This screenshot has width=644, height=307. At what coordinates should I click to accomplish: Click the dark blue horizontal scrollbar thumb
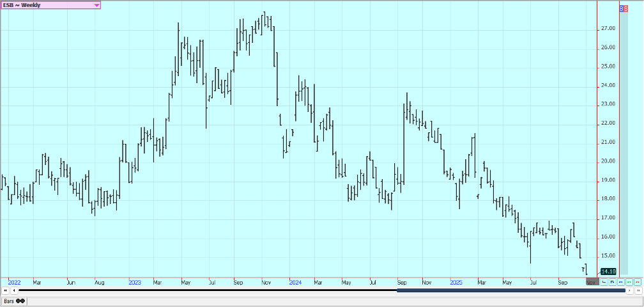[x=510, y=290]
